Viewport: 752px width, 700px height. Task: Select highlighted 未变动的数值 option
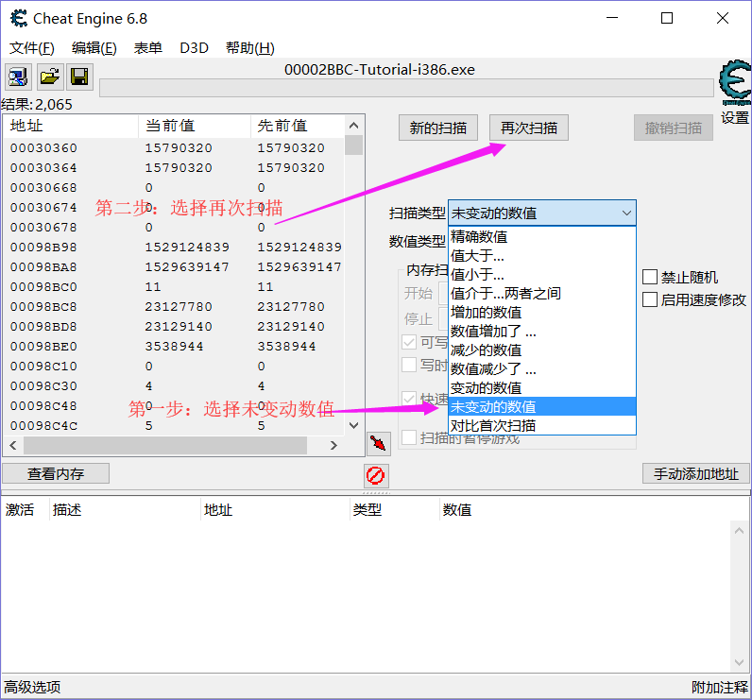pyautogui.click(x=542, y=406)
